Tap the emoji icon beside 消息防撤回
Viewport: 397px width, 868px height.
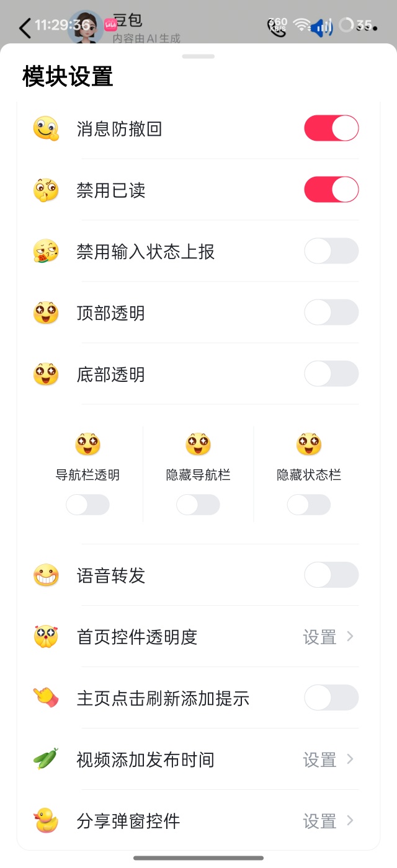tap(46, 129)
